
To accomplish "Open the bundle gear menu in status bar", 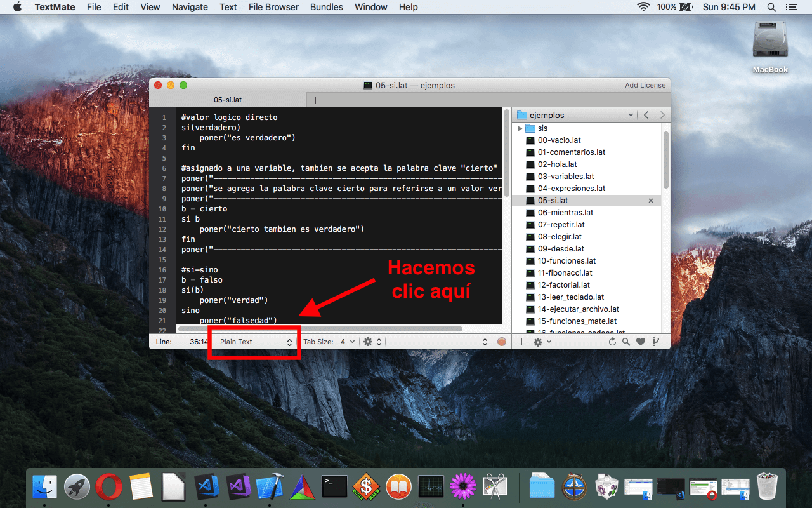I will (x=372, y=342).
